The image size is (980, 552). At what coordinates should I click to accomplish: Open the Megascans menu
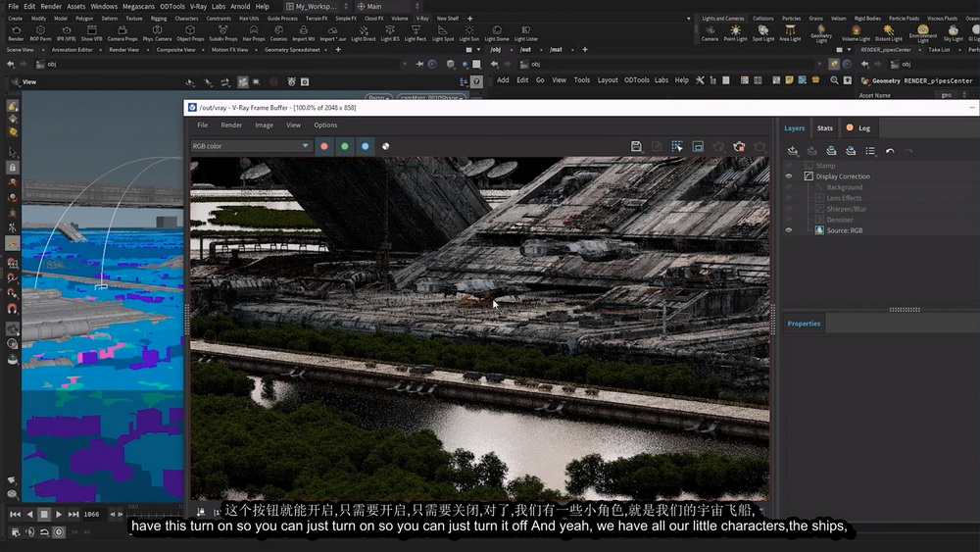[138, 6]
